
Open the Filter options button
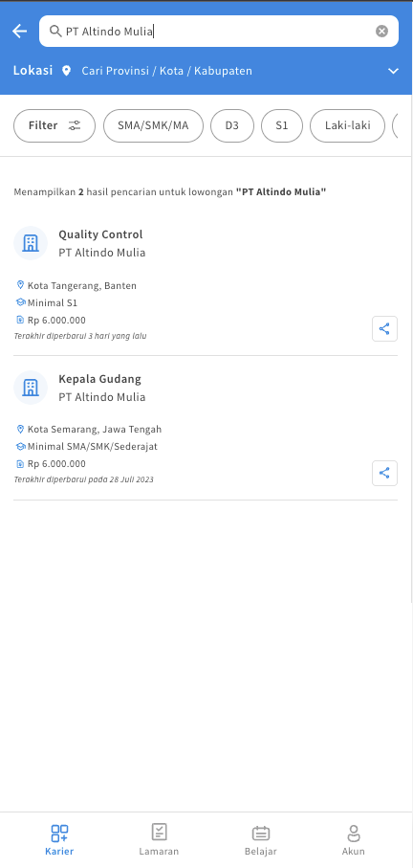[x=54, y=125]
